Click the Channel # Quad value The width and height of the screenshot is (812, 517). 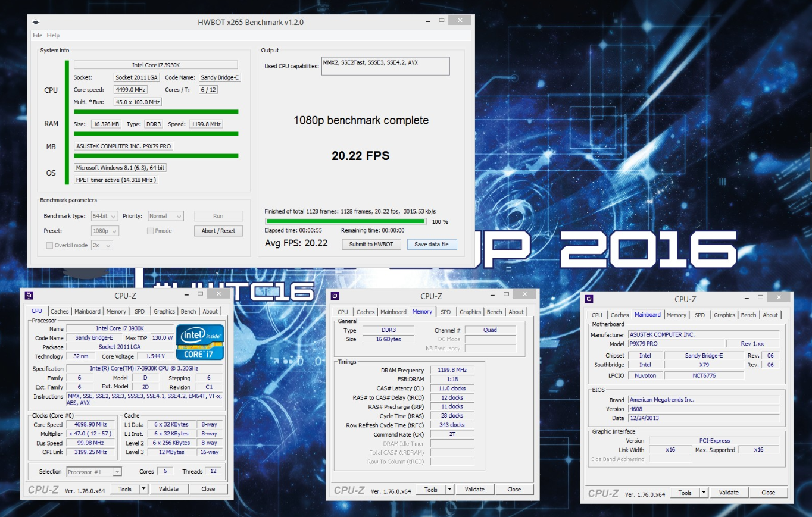[x=490, y=330]
